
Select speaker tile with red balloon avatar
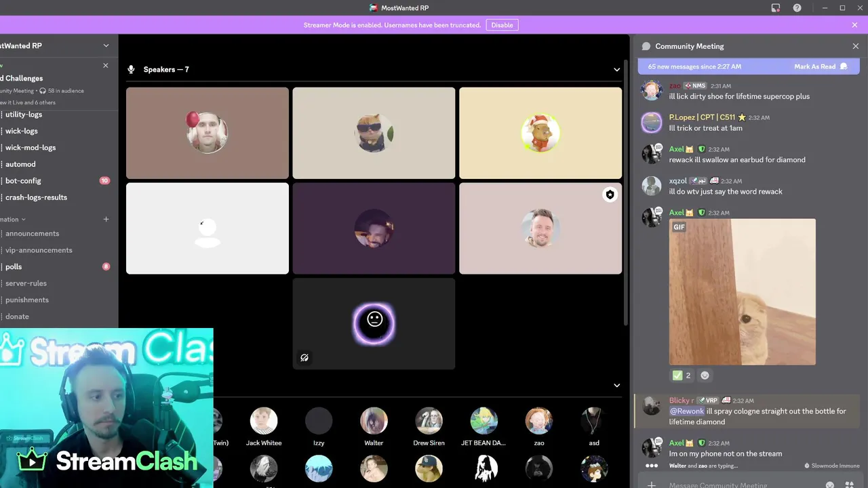click(208, 133)
